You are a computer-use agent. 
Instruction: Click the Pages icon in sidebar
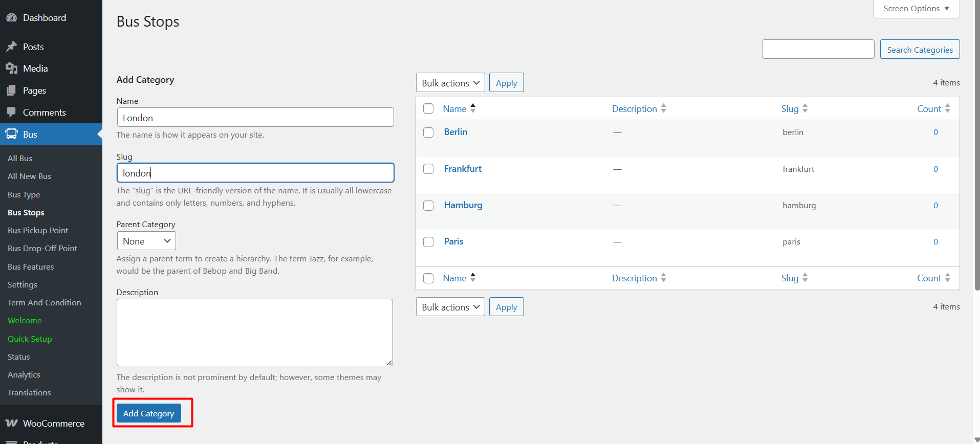pyautogui.click(x=11, y=91)
